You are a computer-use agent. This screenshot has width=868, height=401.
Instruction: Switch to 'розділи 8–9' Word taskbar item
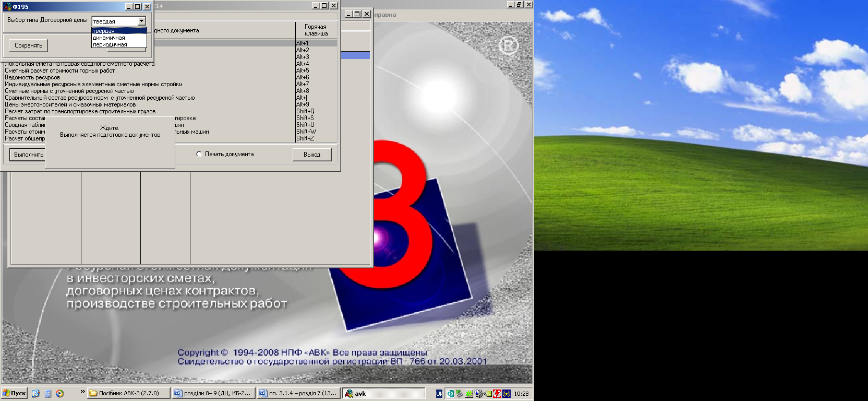click(x=214, y=393)
